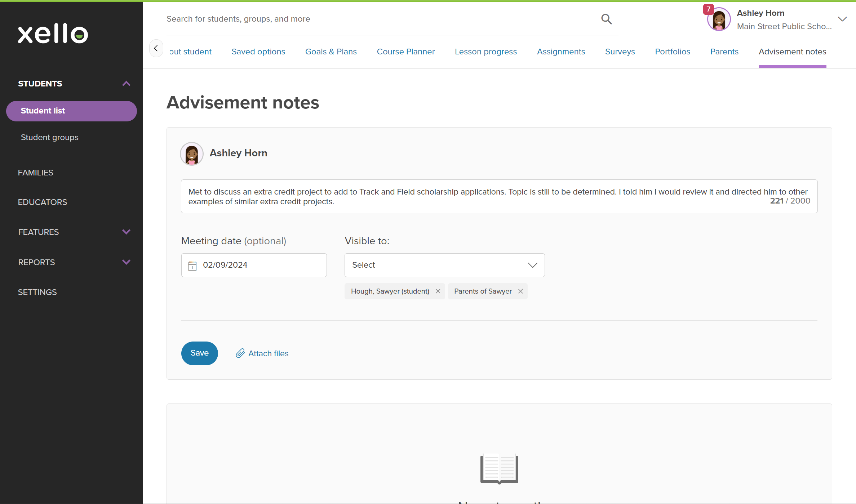This screenshot has height=504, width=856.
Task: Click the search magnifier icon
Action: click(607, 19)
